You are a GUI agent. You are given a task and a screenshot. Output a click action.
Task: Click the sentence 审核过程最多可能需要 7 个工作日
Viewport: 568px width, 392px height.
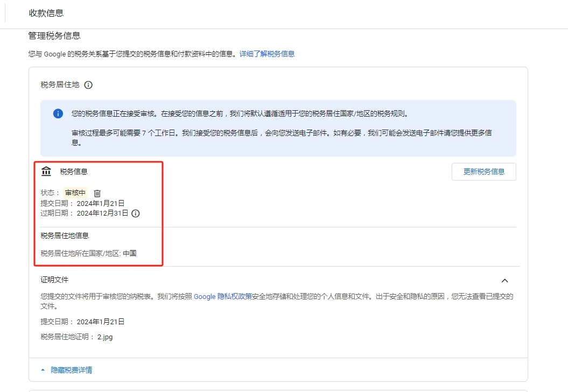[125, 133]
